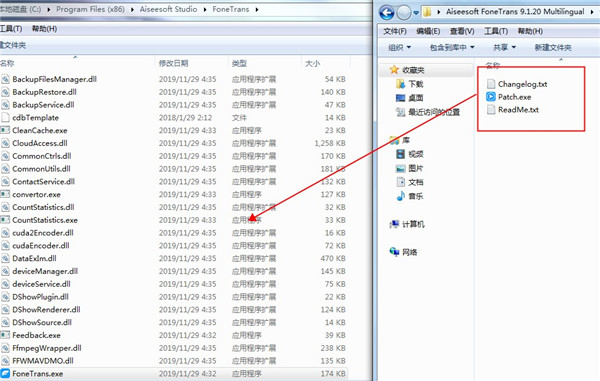The image size is (600, 381).
Task: Click Program Files (x86) breadcrumb segment
Action: [x=90, y=10]
